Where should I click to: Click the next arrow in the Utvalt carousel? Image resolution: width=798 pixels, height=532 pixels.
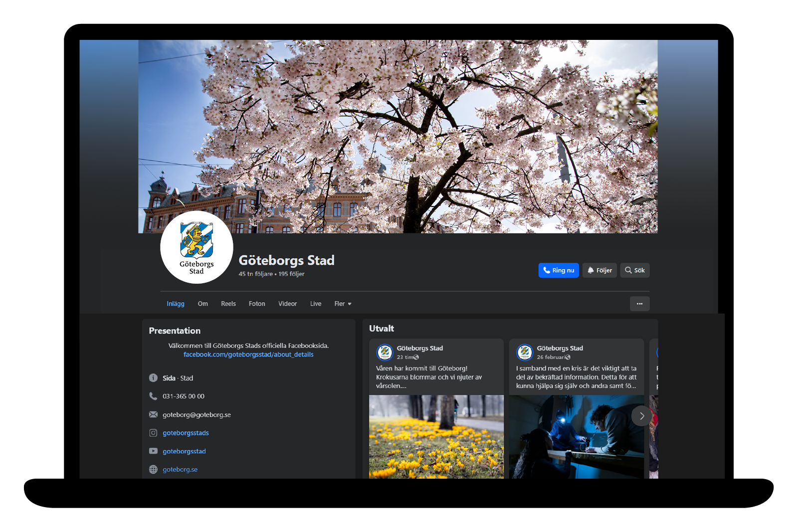click(641, 416)
